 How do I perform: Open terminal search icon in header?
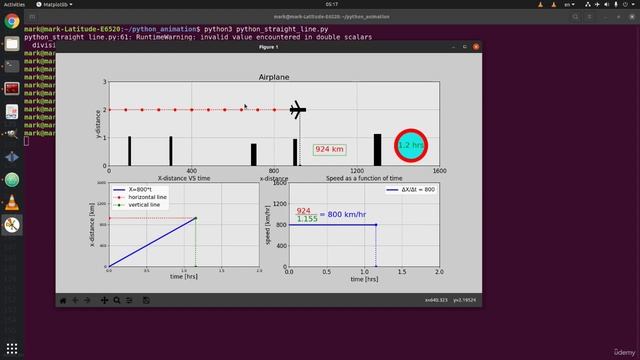tap(575, 17)
